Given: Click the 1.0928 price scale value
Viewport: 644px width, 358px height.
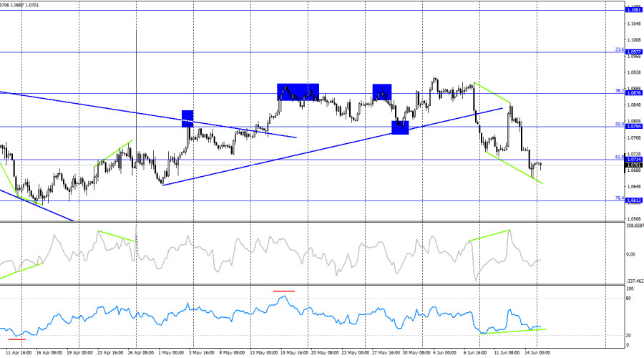Looking at the screenshot, I should pos(634,72).
